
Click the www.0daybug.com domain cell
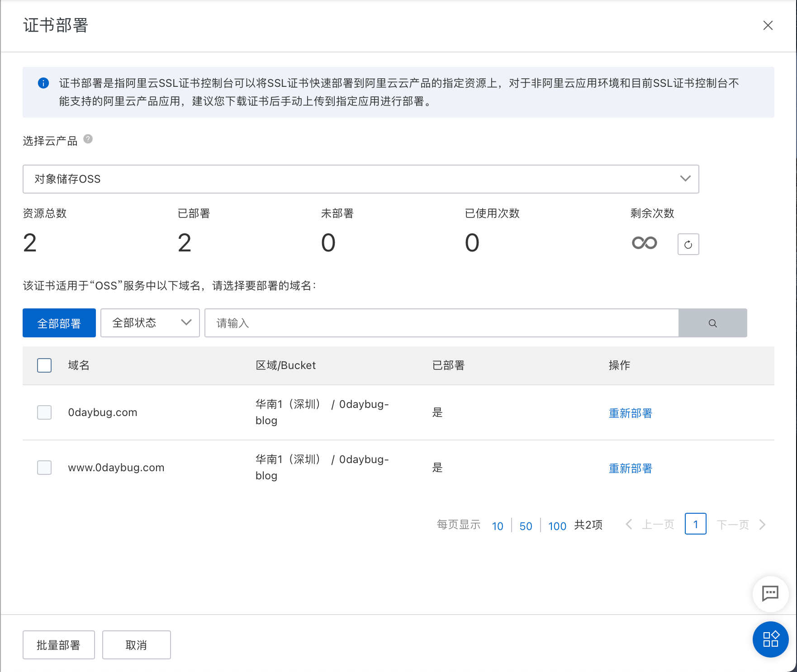pyautogui.click(x=116, y=468)
